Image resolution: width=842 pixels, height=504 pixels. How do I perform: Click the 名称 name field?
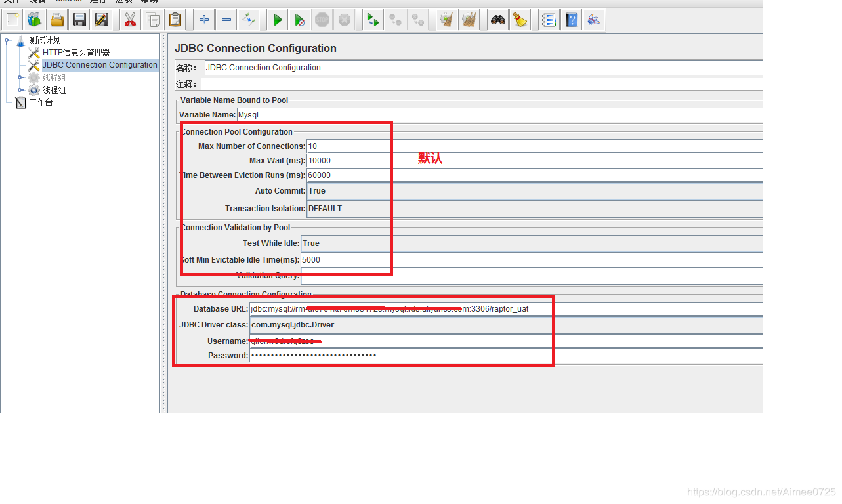[484, 68]
